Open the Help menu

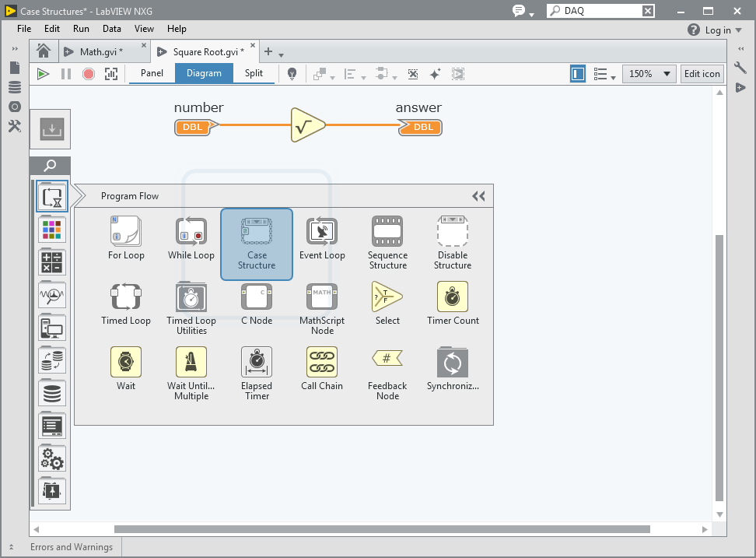click(177, 29)
